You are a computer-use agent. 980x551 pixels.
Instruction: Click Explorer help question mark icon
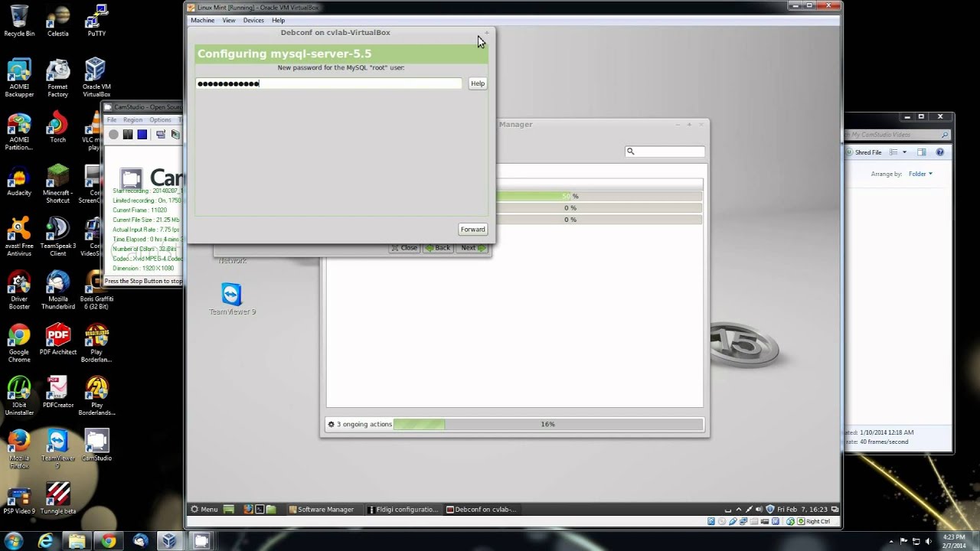940,152
